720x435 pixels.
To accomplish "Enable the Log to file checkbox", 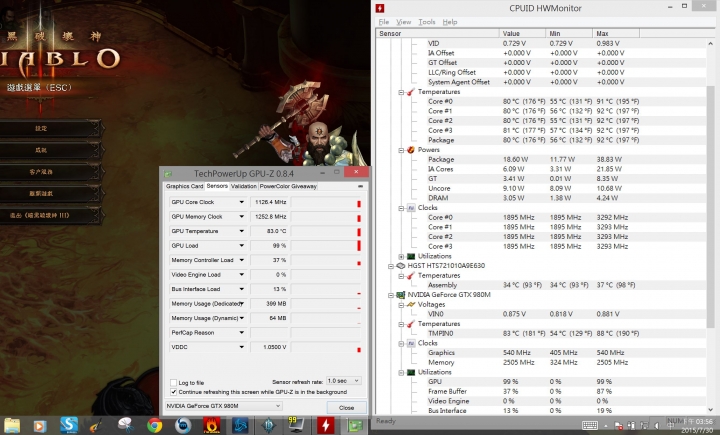I will (173, 383).
